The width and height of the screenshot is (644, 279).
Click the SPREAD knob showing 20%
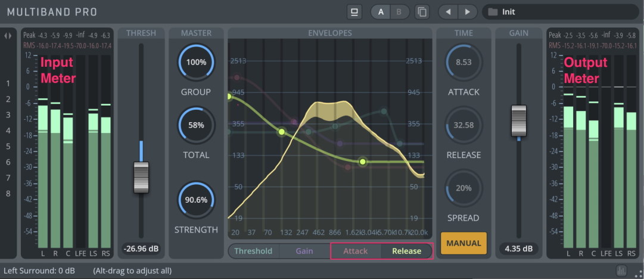(x=463, y=188)
